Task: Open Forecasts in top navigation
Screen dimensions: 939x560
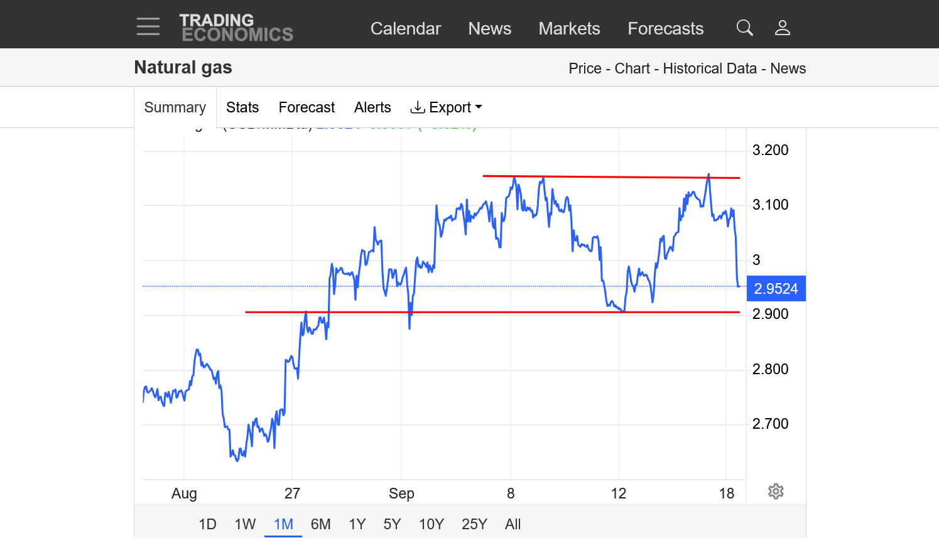Action: (665, 29)
